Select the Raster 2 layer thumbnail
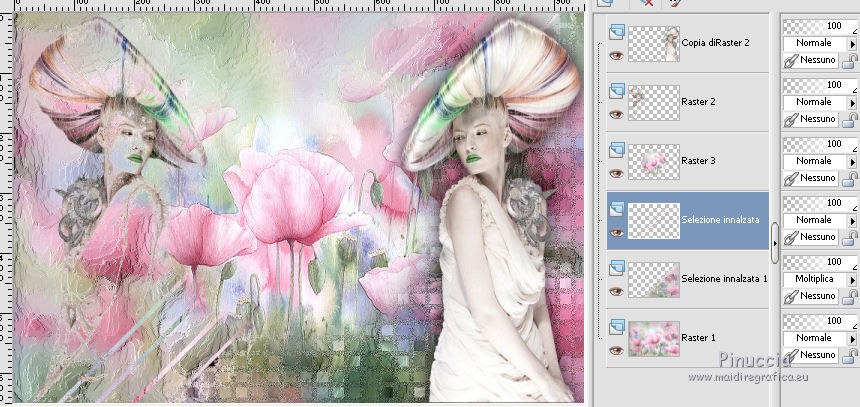The image size is (860, 407). coord(654,103)
